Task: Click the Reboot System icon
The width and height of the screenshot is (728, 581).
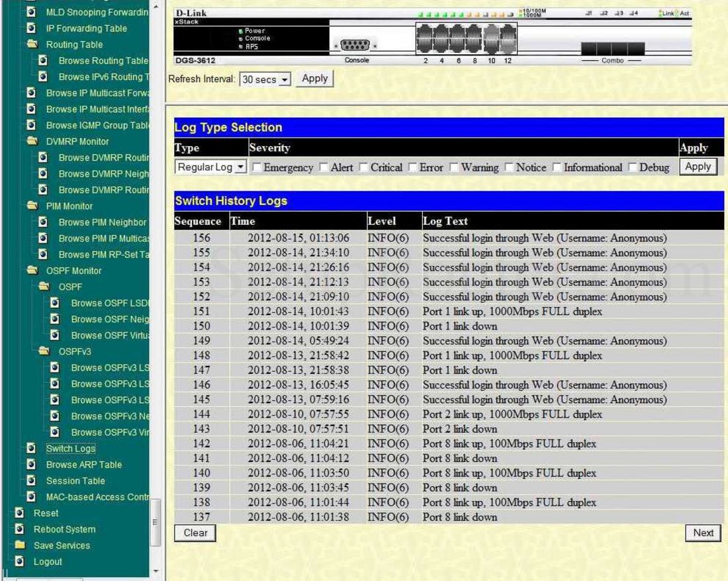Action: (x=19, y=529)
